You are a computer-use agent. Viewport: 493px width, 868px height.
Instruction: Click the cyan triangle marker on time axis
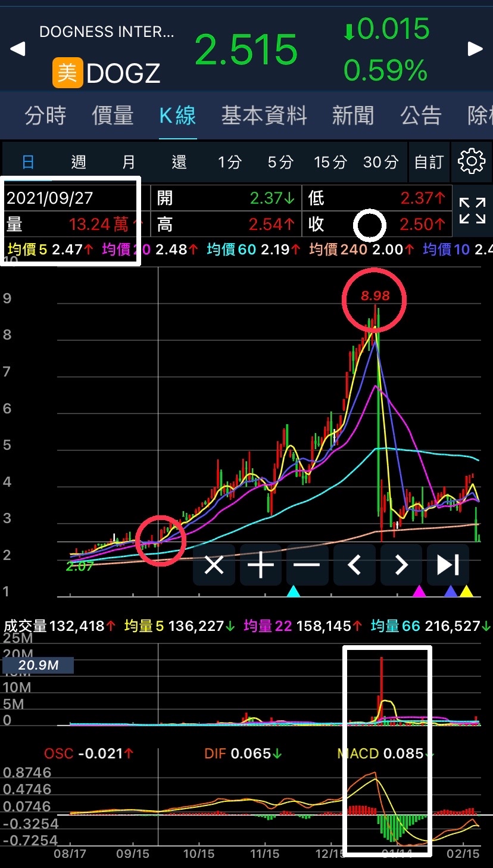coord(293,591)
